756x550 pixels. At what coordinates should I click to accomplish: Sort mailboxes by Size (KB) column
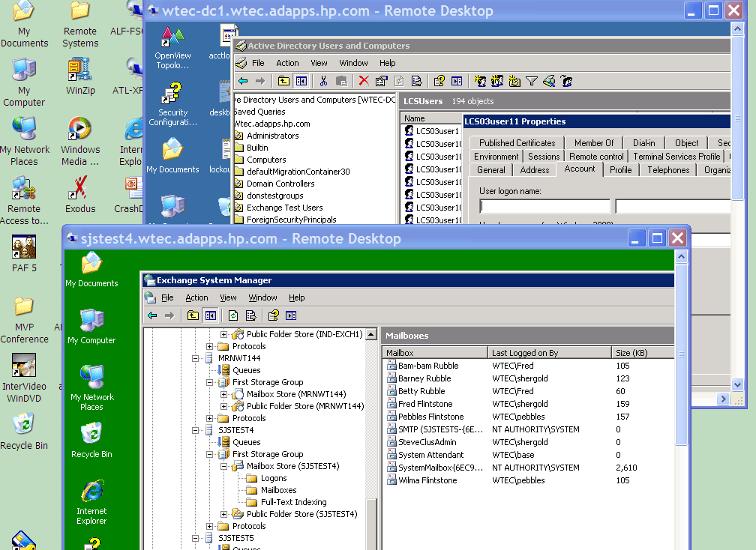click(x=643, y=353)
